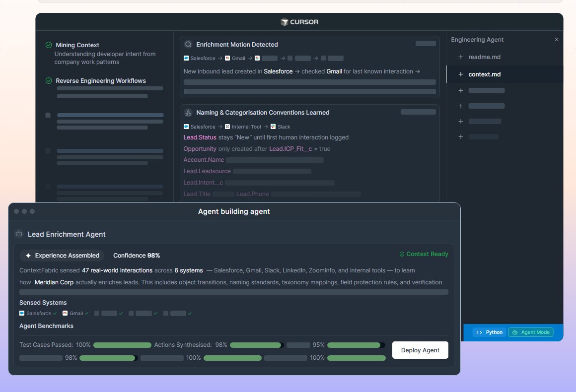This screenshot has height=392, width=576.
Task: Click the Lead.Intent__c field name
Action: (x=203, y=183)
